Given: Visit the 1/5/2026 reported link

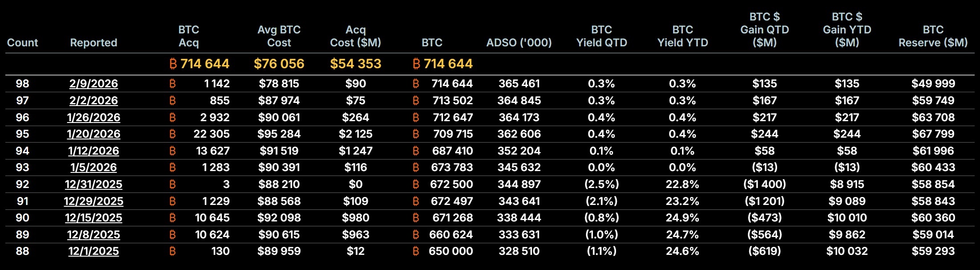Looking at the screenshot, I should coord(93,168).
